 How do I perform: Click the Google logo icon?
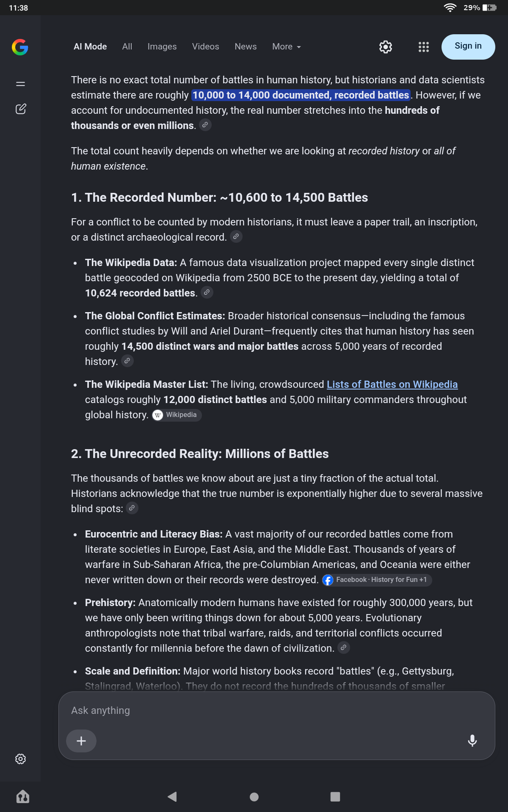[x=20, y=47]
